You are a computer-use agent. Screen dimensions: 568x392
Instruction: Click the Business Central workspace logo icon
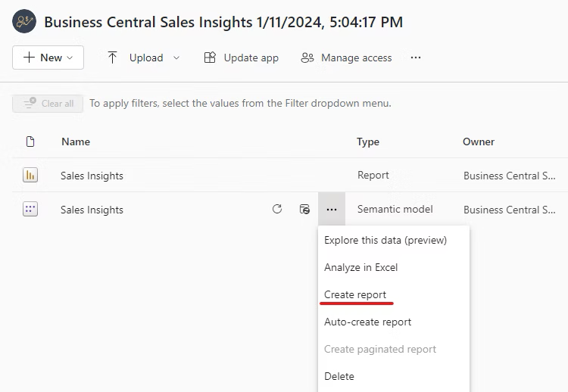click(x=24, y=22)
